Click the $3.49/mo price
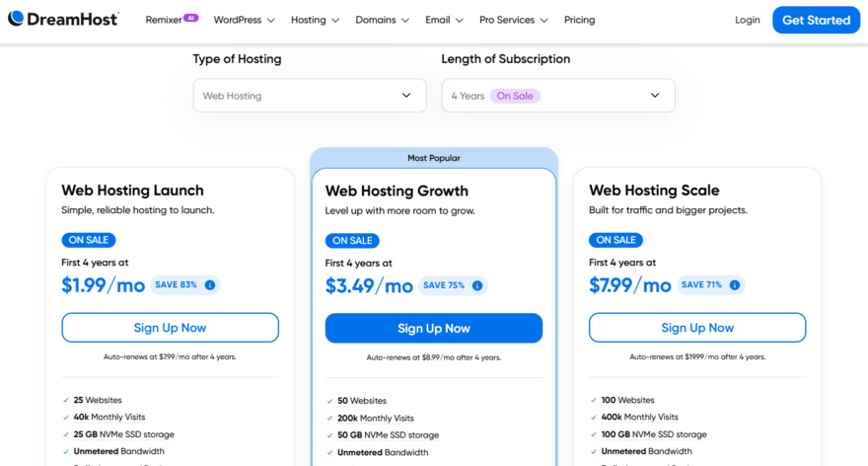Screen dimensions: 868x466 click(369, 286)
